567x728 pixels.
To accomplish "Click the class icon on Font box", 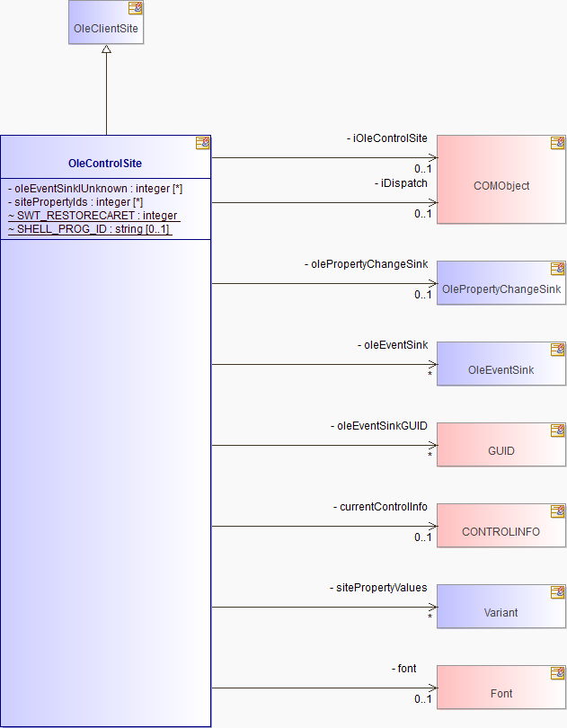I will (557, 673).
